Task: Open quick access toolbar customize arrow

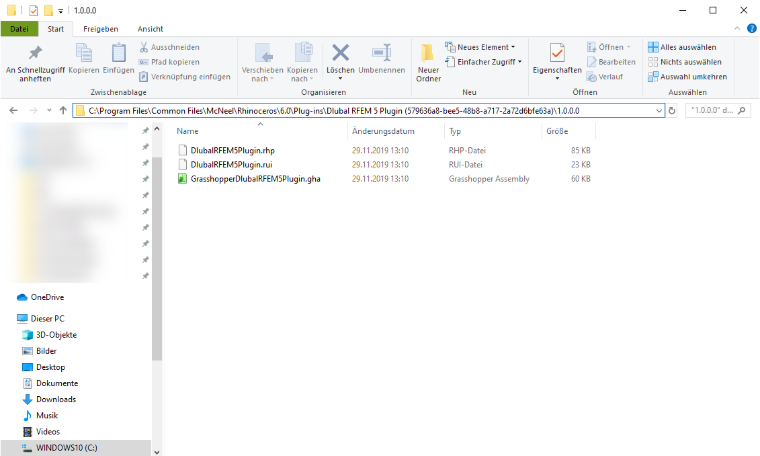Action: click(61, 11)
